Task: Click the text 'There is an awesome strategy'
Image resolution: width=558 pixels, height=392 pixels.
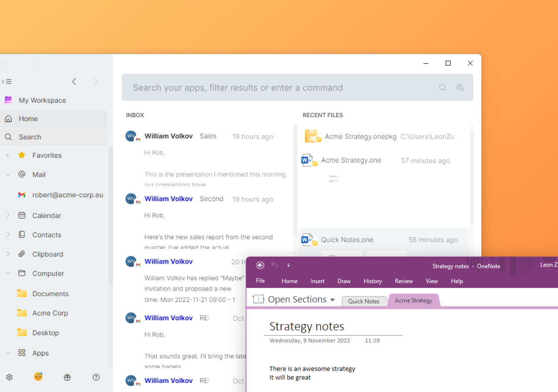Action: point(312,368)
